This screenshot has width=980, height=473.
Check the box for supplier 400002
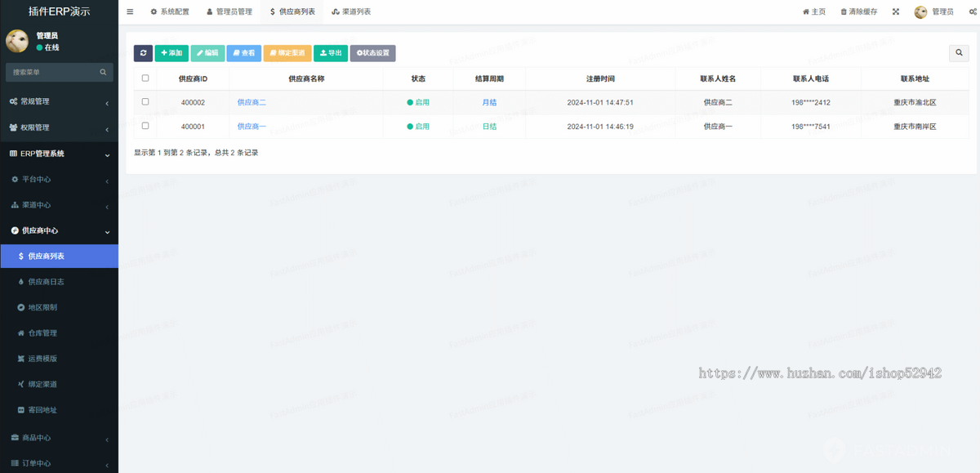coord(145,102)
